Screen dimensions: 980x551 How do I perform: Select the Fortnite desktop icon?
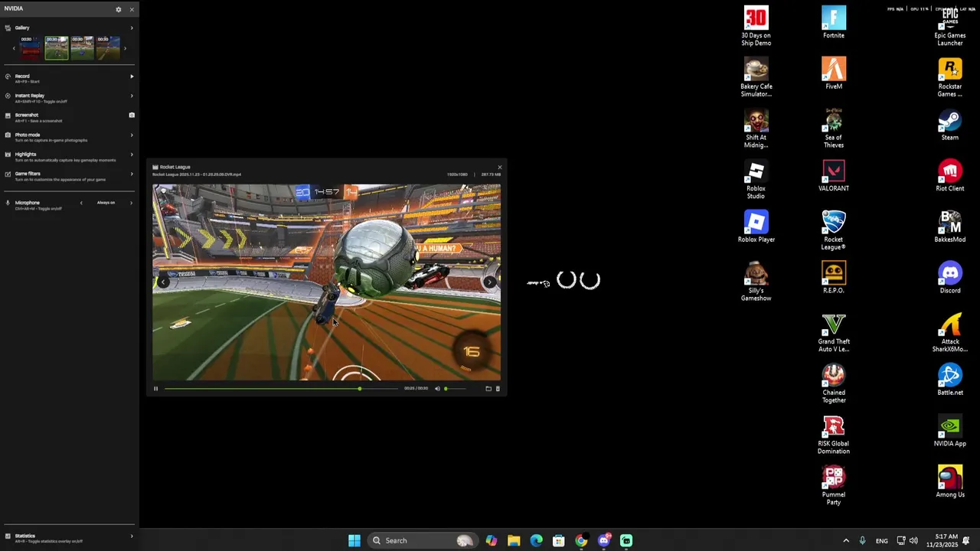(x=834, y=22)
